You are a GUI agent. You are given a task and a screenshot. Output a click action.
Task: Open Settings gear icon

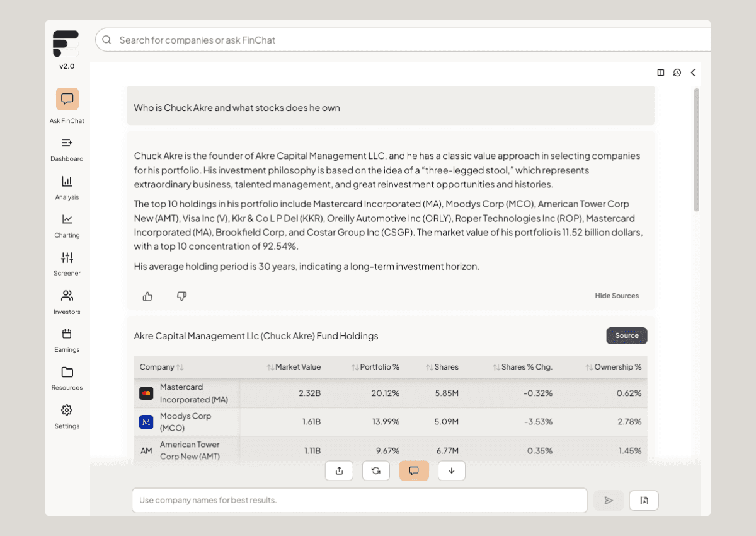[x=67, y=410]
